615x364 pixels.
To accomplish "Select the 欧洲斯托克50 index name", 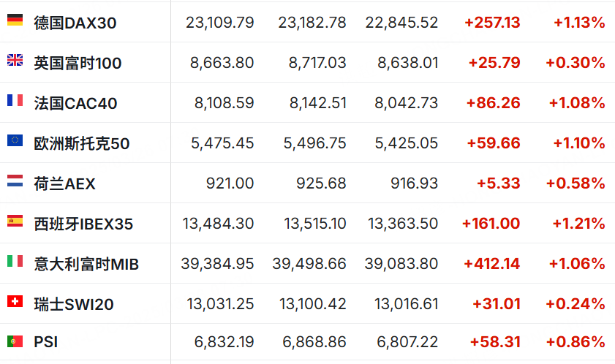I will [x=82, y=143].
